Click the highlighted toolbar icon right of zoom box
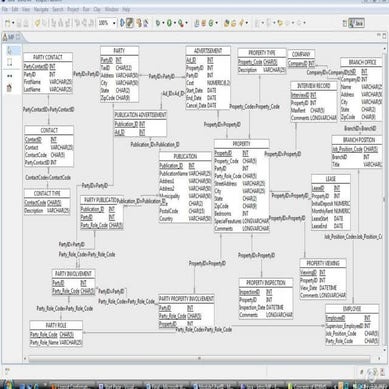This screenshot has height=389, width=389. (x=130, y=23)
